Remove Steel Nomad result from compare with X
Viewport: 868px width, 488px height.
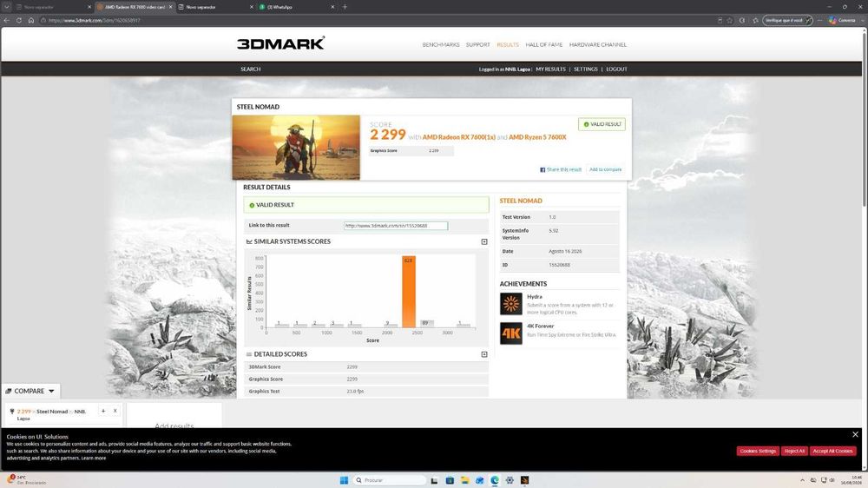click(115, 411)
